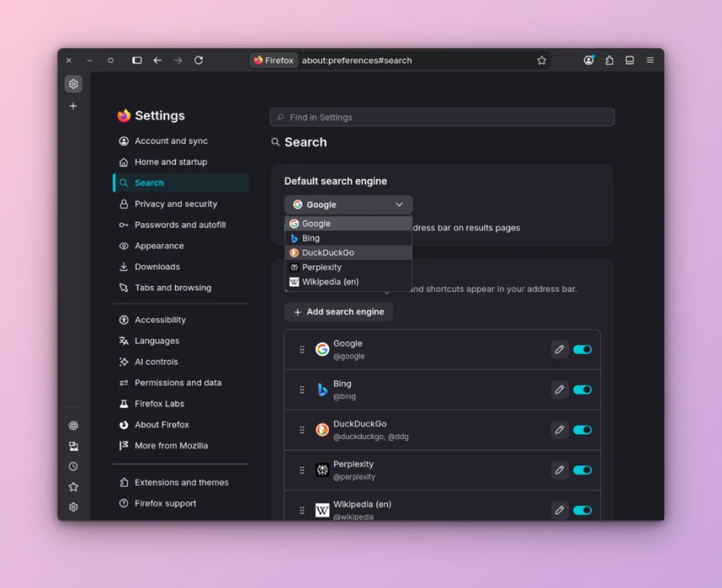Reload the page with refresh icon

point(199,61)
